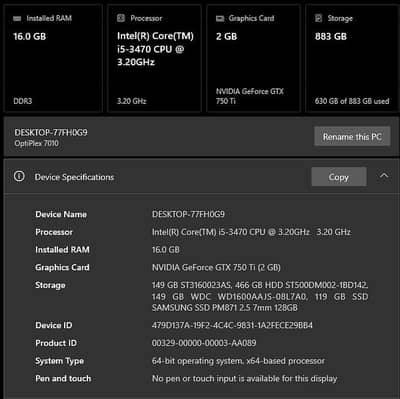Click the Product ID value 00329-00000-00003-AA089
The image size is (400, 399).
(204, 343)
